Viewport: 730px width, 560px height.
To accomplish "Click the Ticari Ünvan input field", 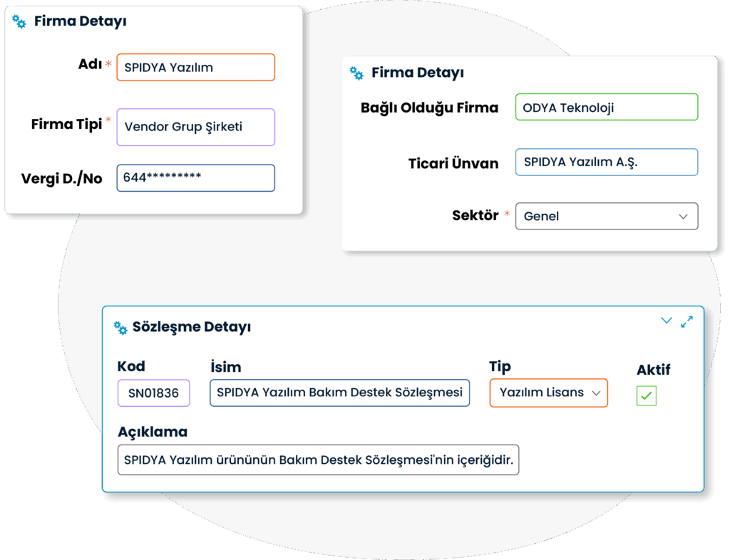I will click(x=607, y=162).
